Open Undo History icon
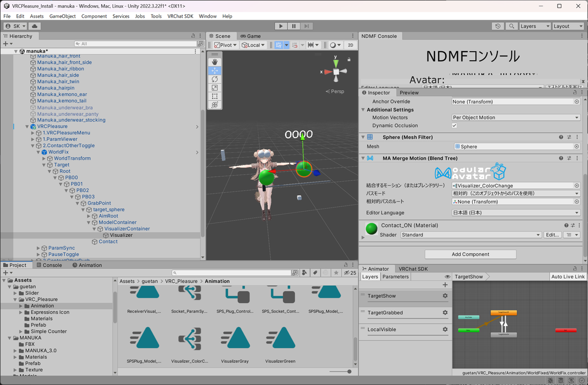The height and width of the screenshot is (385, 588). [497, 26]
